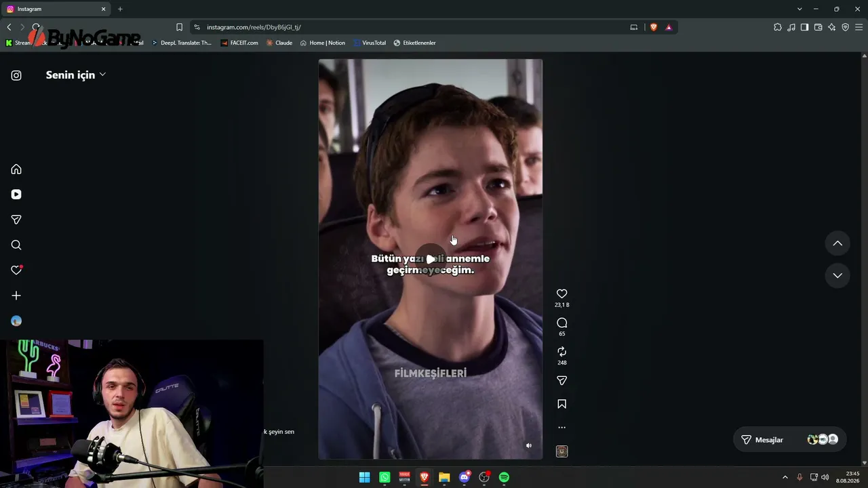Click the Instagram logo in the sidebar
This screenshot has width=868, height=488.
click(16, 76)
